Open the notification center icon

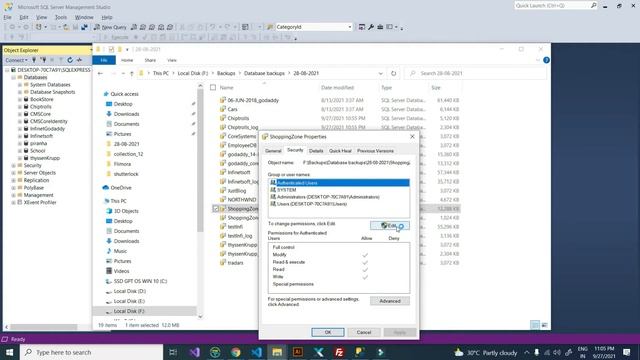(627, 352)
